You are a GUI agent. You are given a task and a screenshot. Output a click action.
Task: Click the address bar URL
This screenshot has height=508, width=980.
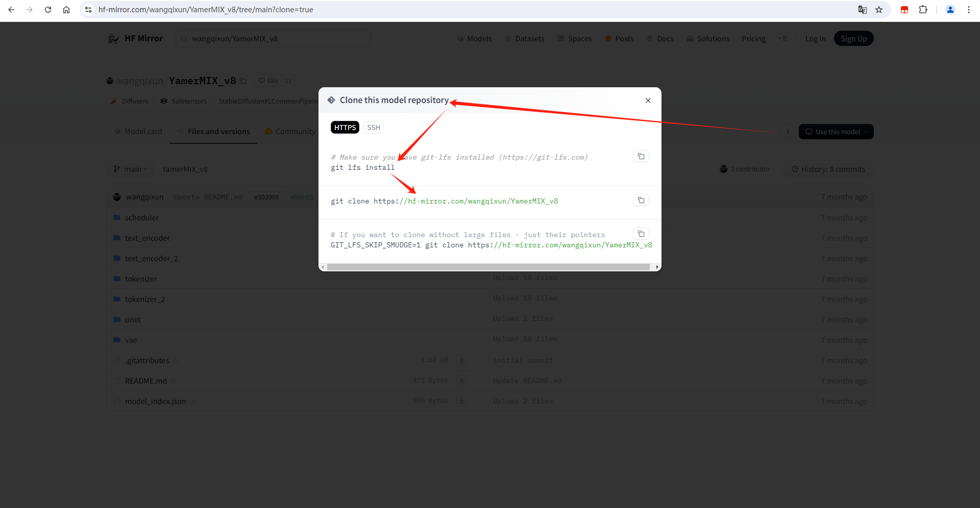[x=206, y=10]
